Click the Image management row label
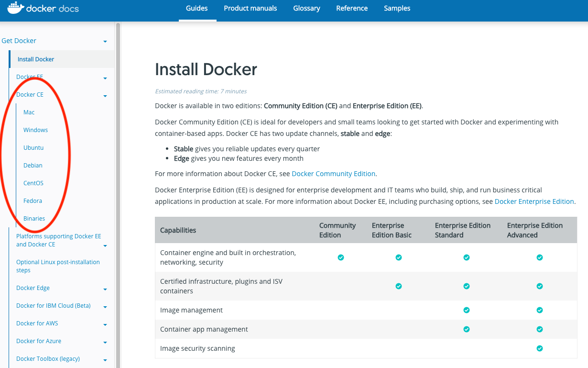 point(191,310)
